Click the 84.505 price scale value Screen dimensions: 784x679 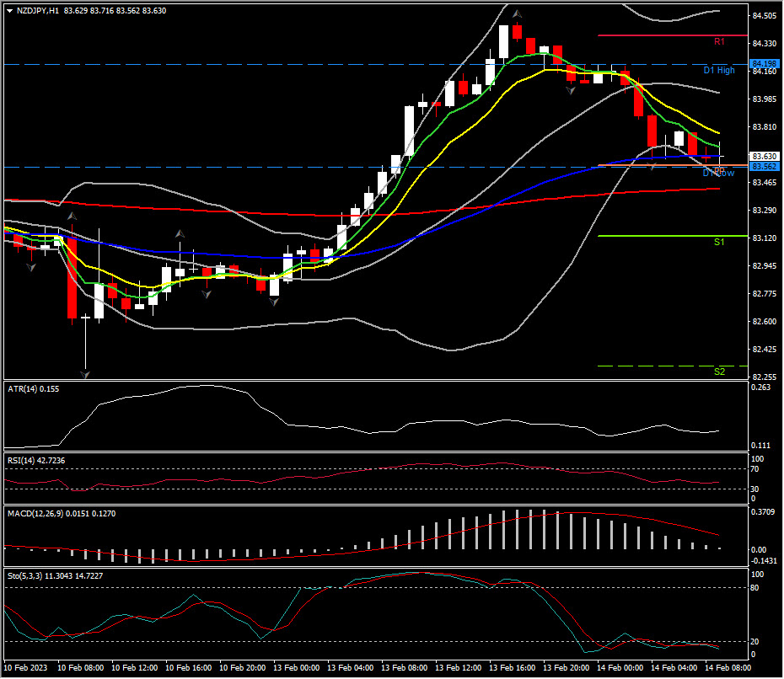tap(764, 16)
